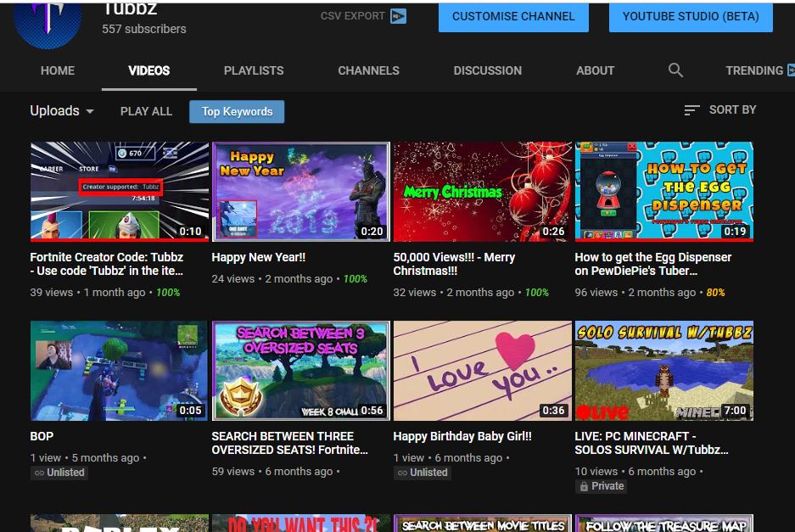Click the 80% rating on Egg Dispenser video
Viewport: 795px width, 532px height.
pos(715,293)
